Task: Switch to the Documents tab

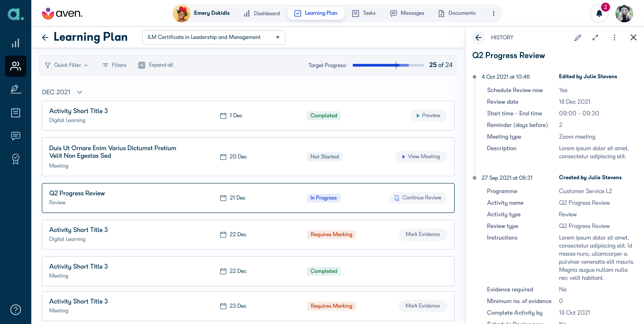Action: click(x=457, y=13)
